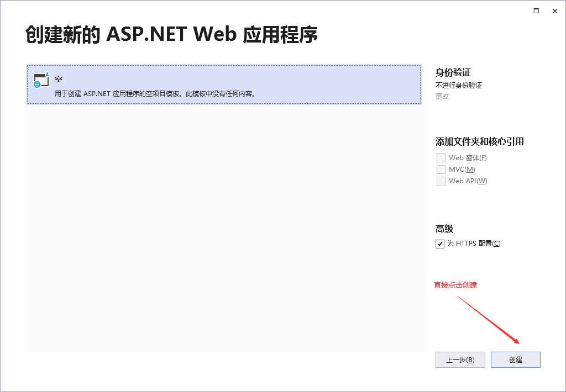Click the 身份验证 section header
The height and width of the screenshot is (392, 566).
coord(450,72)
